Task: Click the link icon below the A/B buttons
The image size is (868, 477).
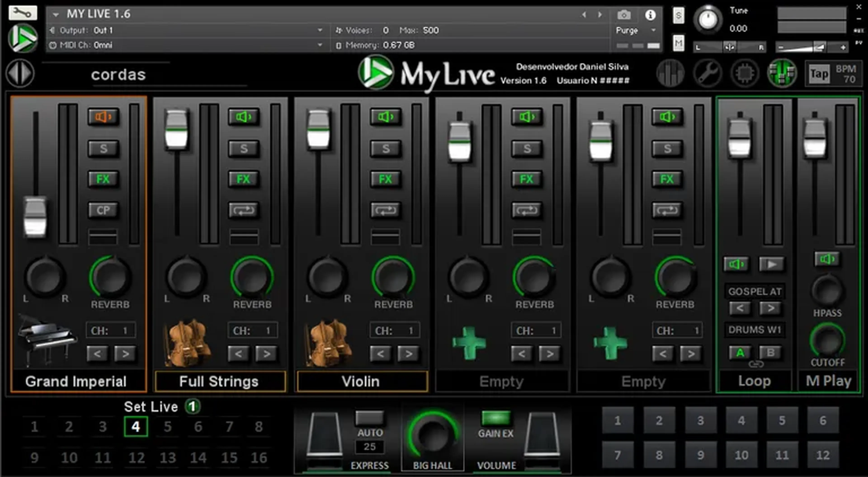Action: (x=757, y=364)
